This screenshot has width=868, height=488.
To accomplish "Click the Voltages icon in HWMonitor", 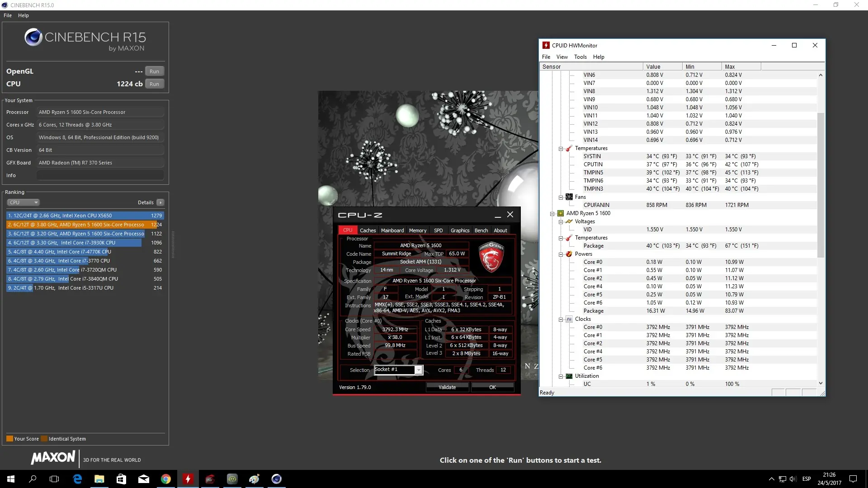I will coord(569,221).
